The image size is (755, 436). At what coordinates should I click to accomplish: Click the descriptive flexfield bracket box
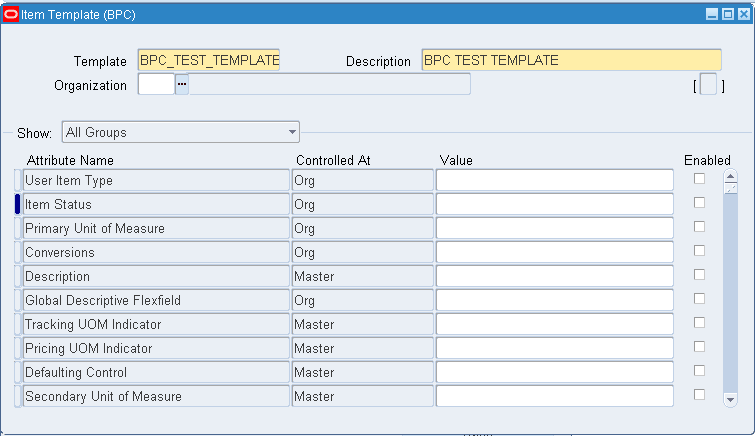[709, 86]
